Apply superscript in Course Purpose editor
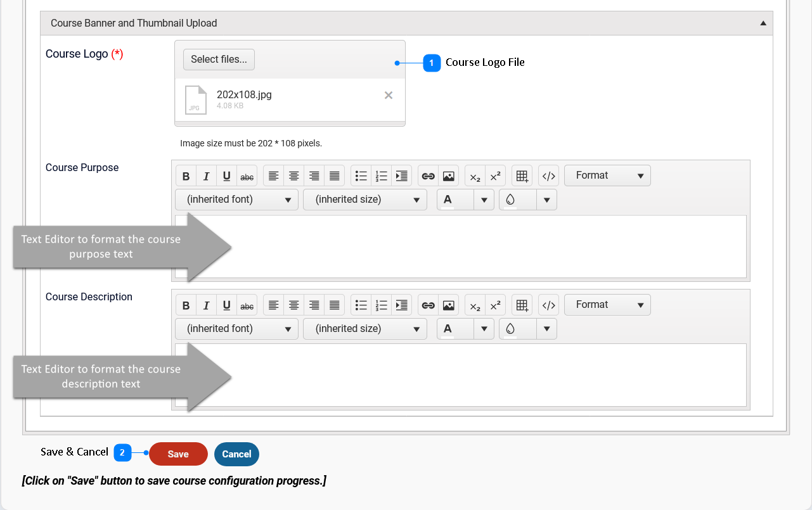812x510 pixels. (x=495, y=176)
